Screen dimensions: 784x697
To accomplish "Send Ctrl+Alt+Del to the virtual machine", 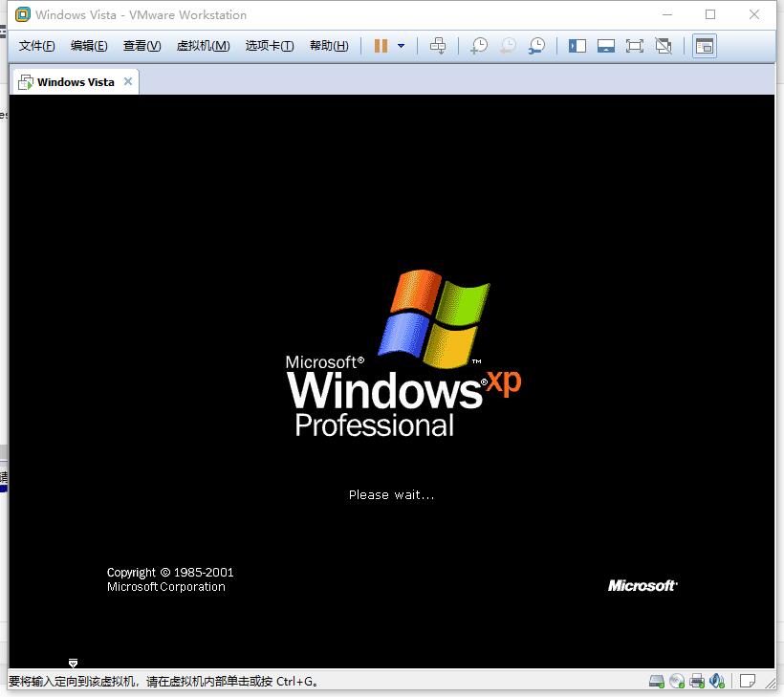I will [438, 46].
